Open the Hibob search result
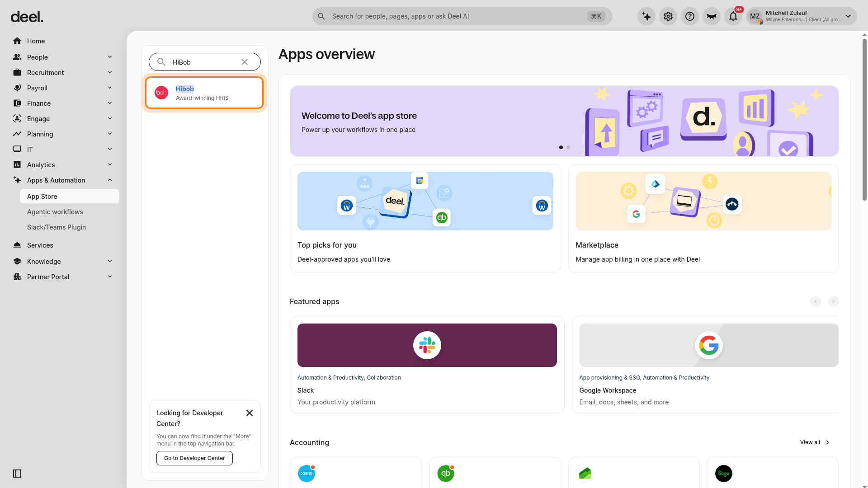This screenshot has height=488, width=868. coord(204,93)
